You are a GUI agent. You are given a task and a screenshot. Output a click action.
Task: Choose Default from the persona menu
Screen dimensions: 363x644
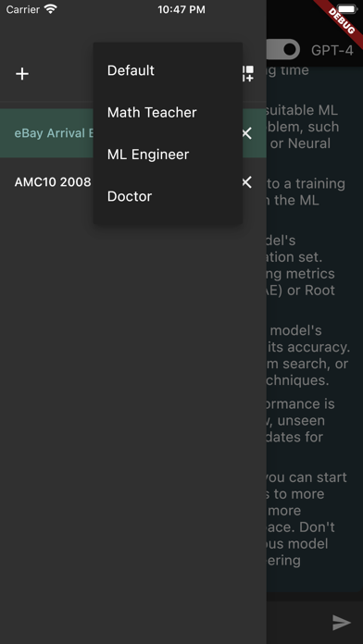pyautogui.click(x=168, y=70)
